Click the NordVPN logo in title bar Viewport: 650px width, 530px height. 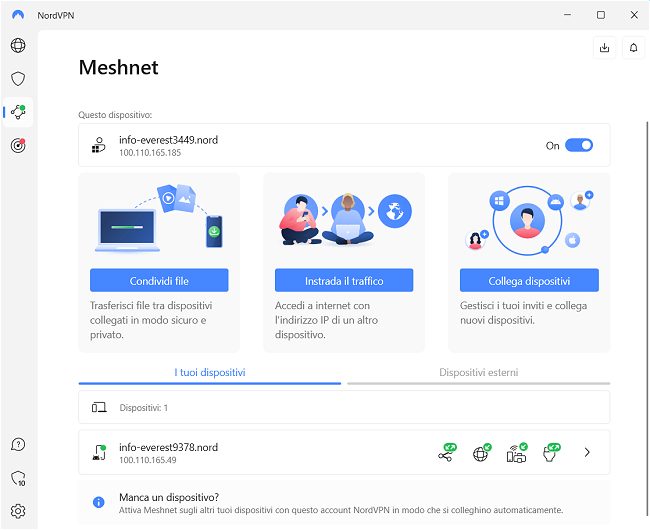(18, 15)
